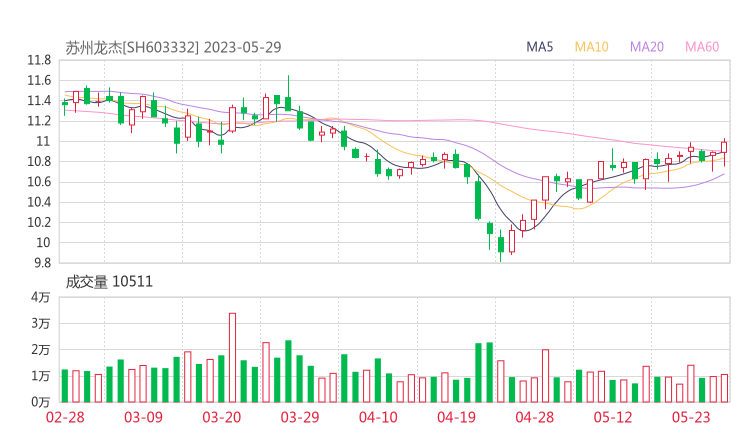Click the 11.6 price axis label

tap(39, 81)
